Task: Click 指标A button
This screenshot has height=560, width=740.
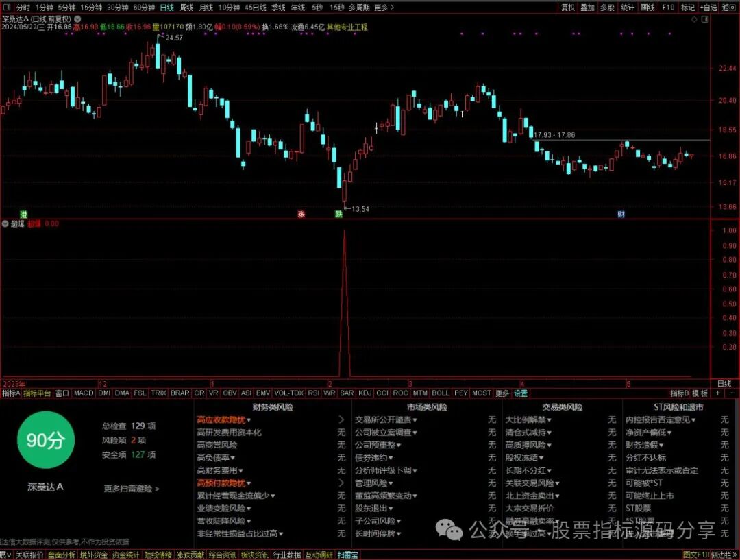Action: 11,393
